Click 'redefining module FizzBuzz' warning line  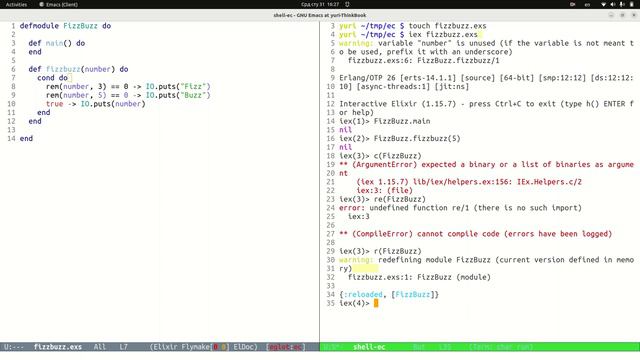tap(486, 260)
